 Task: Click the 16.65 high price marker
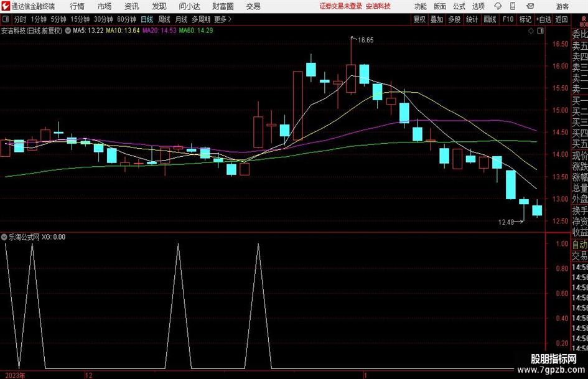click(365, 40)
